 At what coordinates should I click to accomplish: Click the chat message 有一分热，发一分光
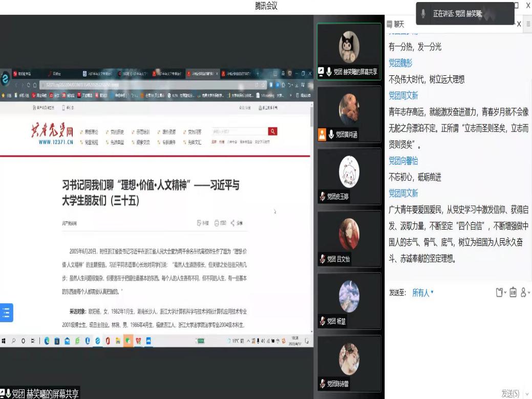pyautogui.click(x=415, y=47)
